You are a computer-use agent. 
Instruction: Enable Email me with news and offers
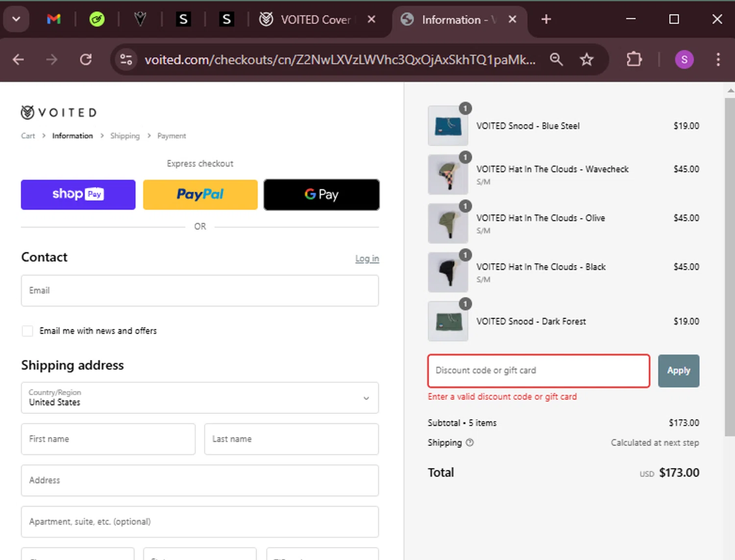[27, 331]
